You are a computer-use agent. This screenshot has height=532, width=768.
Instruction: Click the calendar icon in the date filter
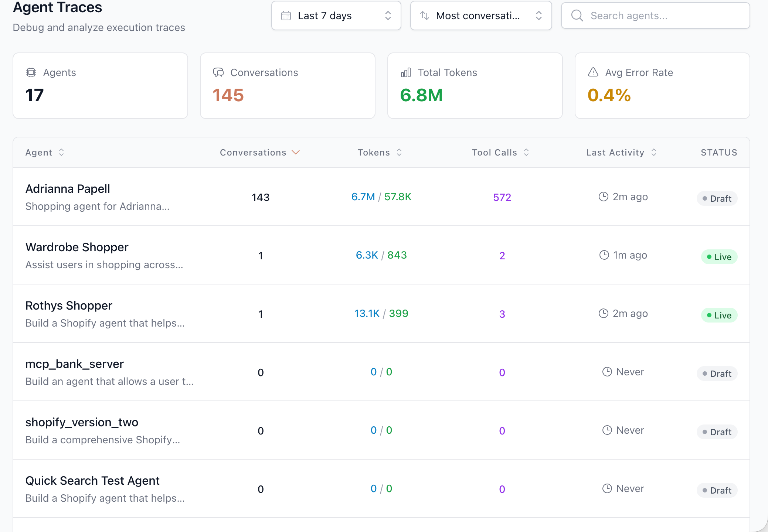coord(286,16)
